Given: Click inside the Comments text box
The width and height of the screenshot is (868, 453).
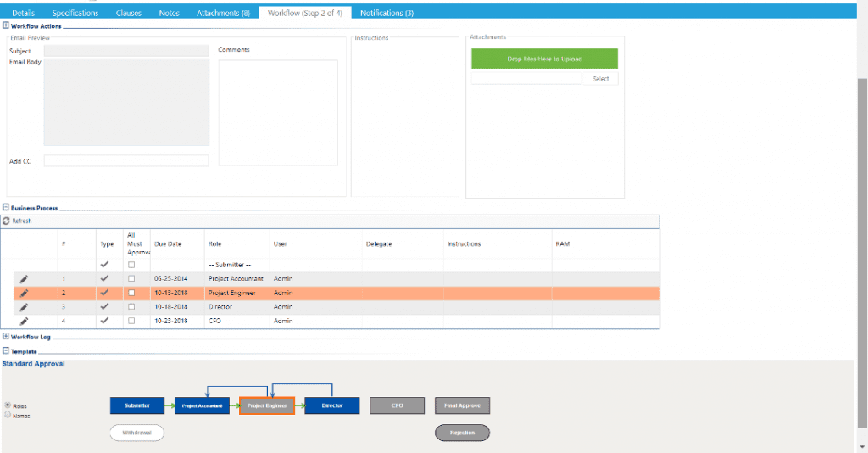Looking at the screenshot, I should pyautogui.click(x=278, y=113).
